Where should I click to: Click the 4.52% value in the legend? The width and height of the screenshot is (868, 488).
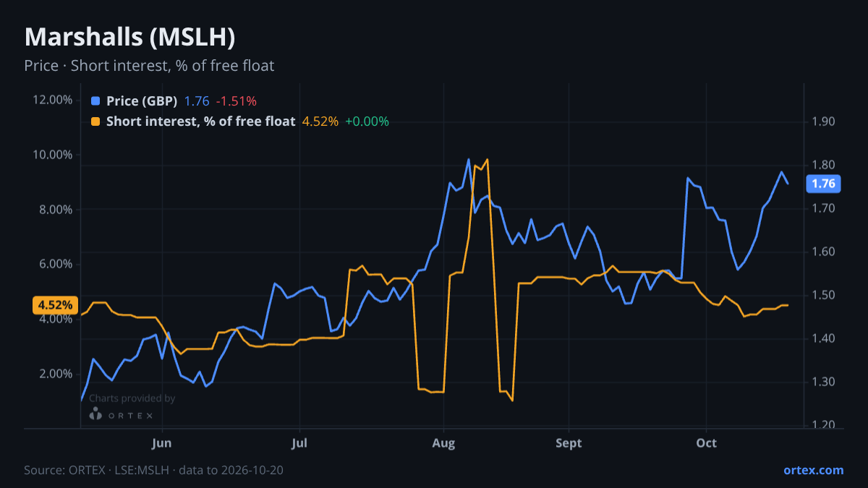click(320, 121)
